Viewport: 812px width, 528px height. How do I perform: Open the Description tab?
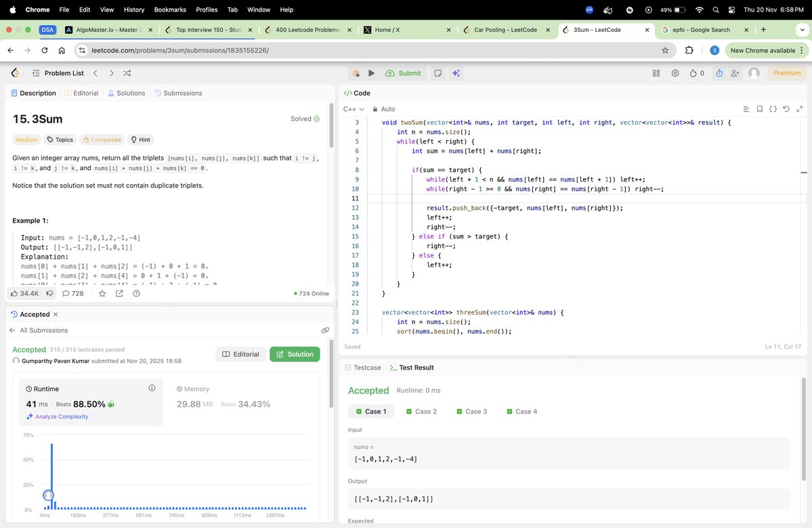pyautogui.click(x=33, y=93)
